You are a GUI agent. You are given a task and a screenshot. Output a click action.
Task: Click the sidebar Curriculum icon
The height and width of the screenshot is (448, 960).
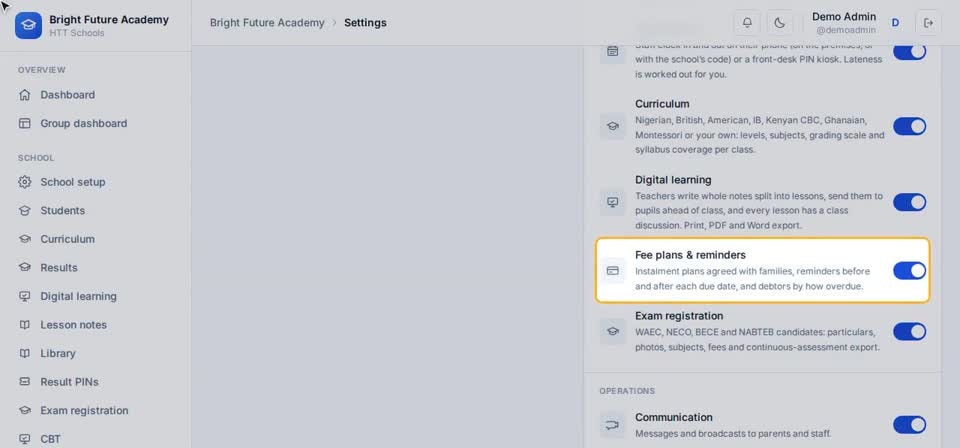pos(24,239)
